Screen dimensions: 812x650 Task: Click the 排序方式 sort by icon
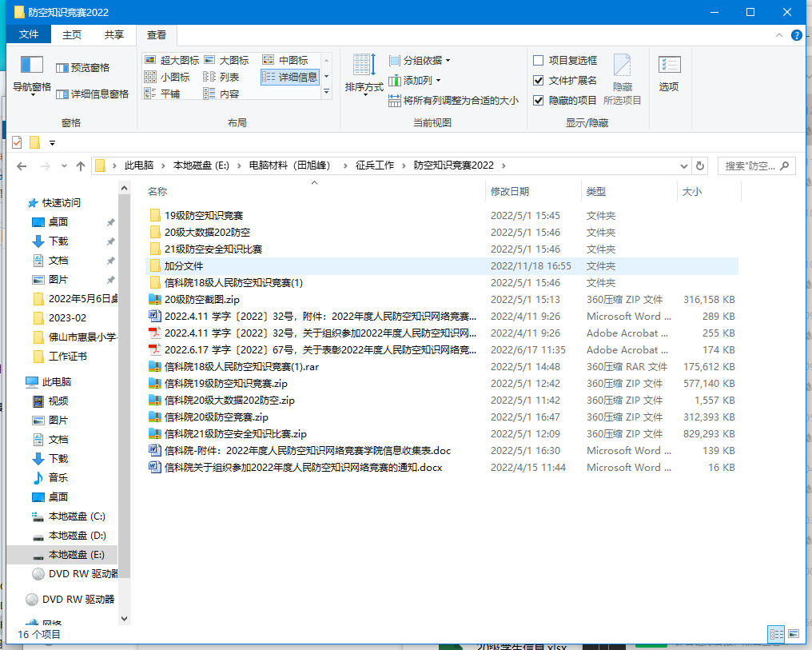click(x=364, y=67)
